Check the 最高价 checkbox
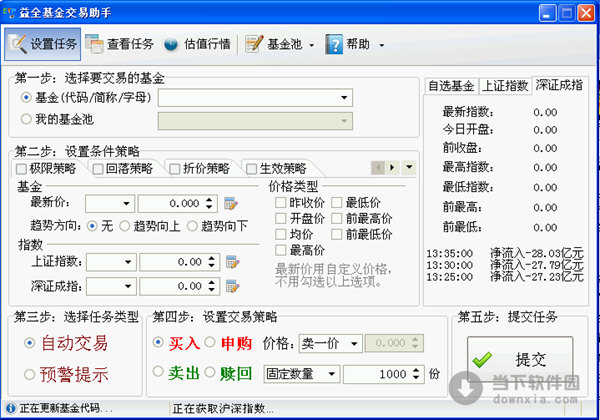Screen dimensions: 600x420 (280, 250)
